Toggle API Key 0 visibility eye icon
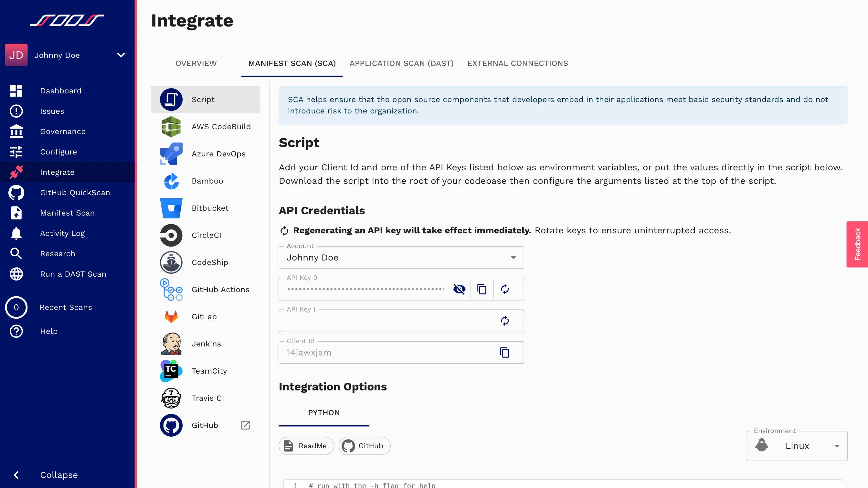Viewport: 868px width, 488px height. tap(459, 289)
